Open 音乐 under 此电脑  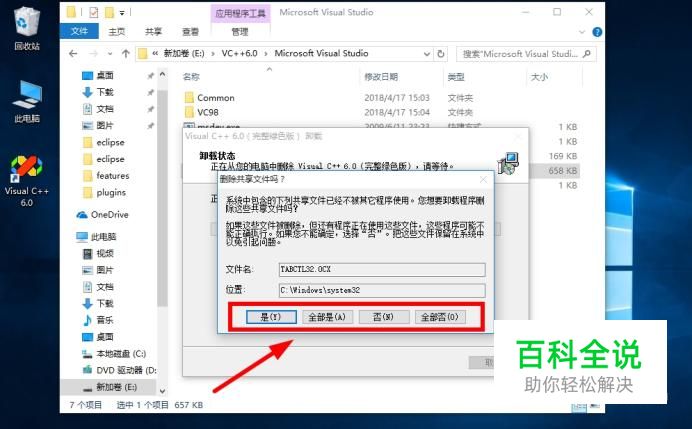(x=105, y=320)
